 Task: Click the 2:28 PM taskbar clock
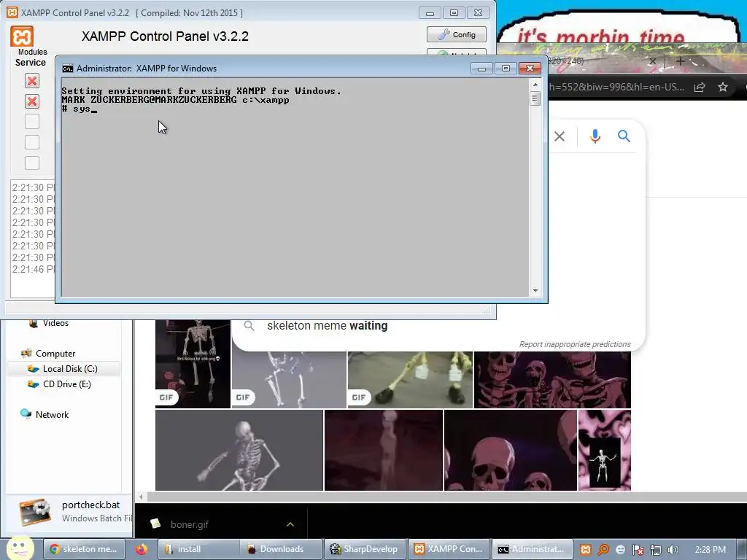711,550
